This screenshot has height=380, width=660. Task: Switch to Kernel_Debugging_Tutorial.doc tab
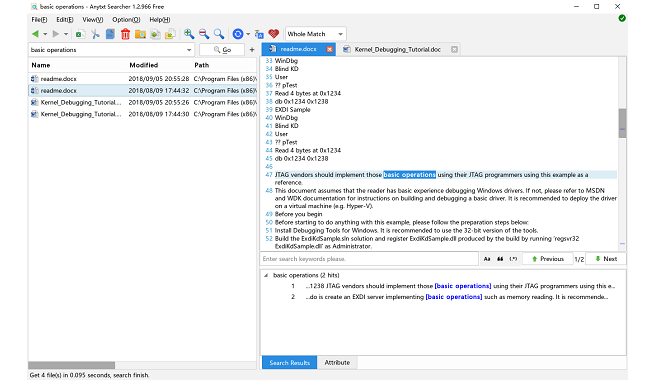tap(397, 49)
